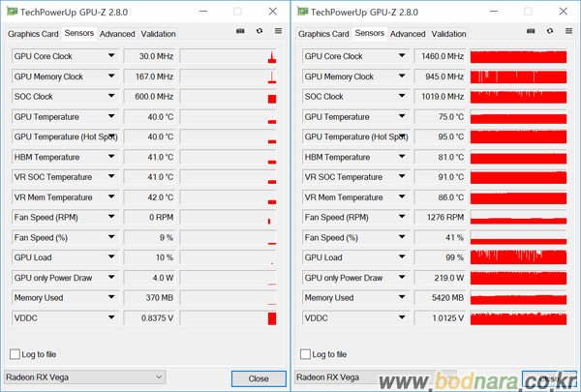Take screenshot using left window camera icon
This screenshot has width=581, height=392.
pyautogui.click(x=240, y=31)
